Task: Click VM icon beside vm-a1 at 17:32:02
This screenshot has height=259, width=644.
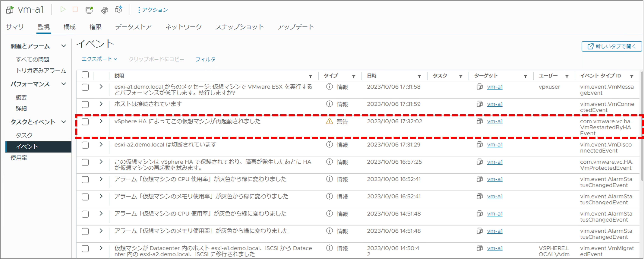Action: pyautogui.click(x=480, y=121)
